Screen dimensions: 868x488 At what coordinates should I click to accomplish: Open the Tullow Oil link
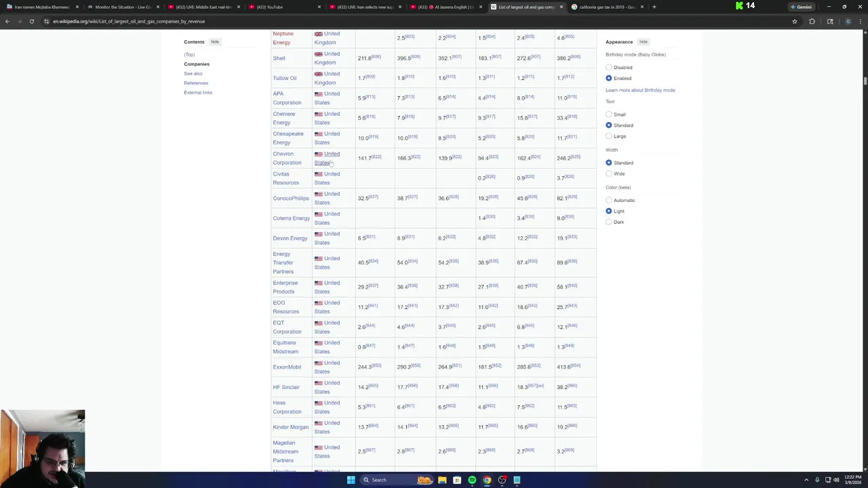click(285, 78)
